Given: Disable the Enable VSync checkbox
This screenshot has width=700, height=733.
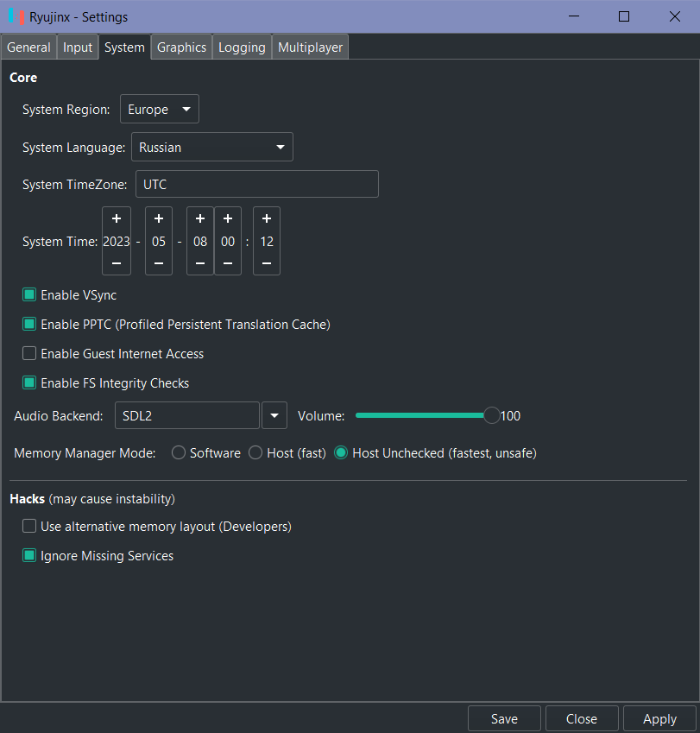Looking at the screenshot, I should 29,294.
